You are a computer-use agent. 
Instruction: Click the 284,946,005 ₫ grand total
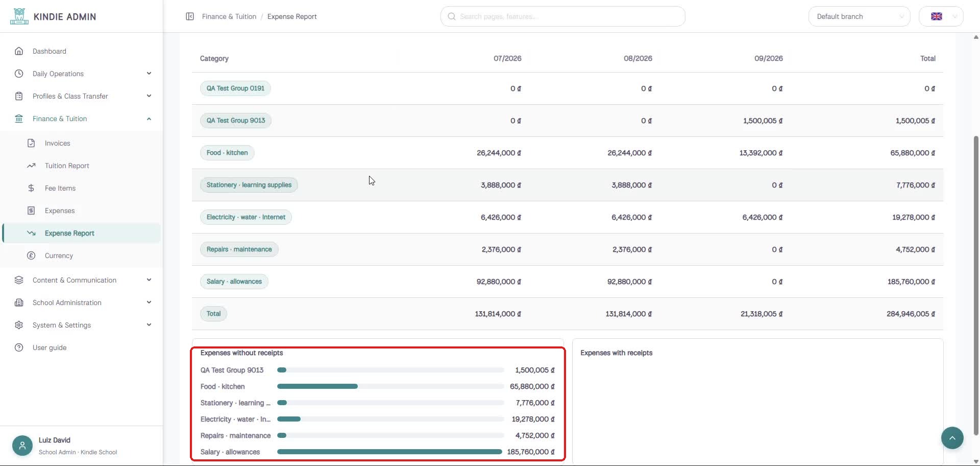tap(911, 314)
